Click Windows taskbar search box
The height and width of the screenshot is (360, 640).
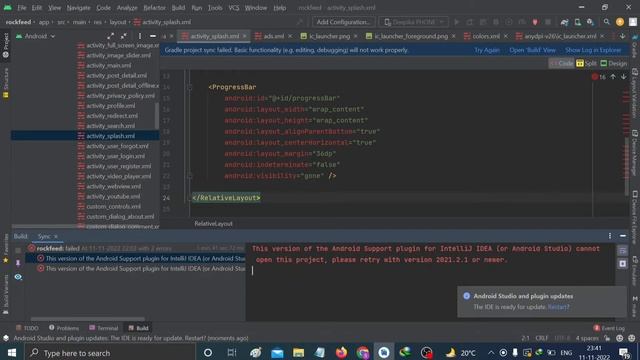coord(110,353)
